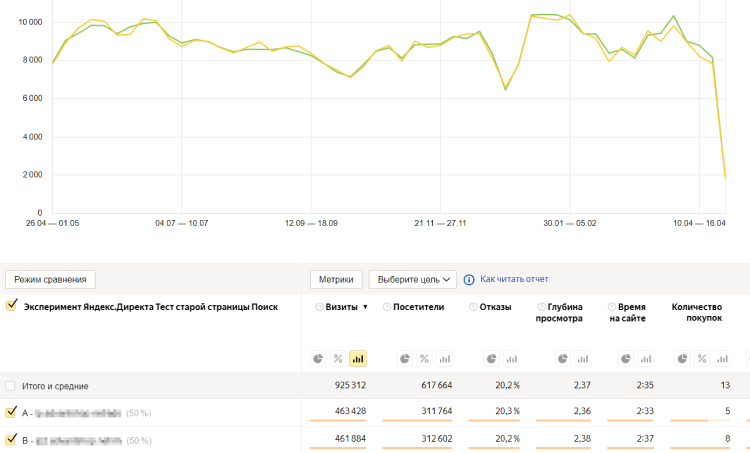Click pie chart icon under Глубина просмотра
This screenshot has width=750, height=453.
[564, 358]
